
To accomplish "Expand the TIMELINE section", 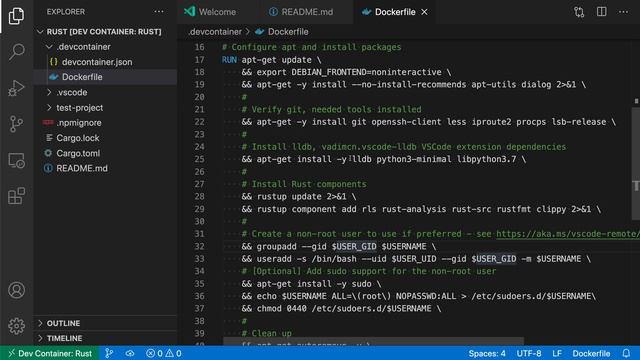I will (x=64, y=338).
